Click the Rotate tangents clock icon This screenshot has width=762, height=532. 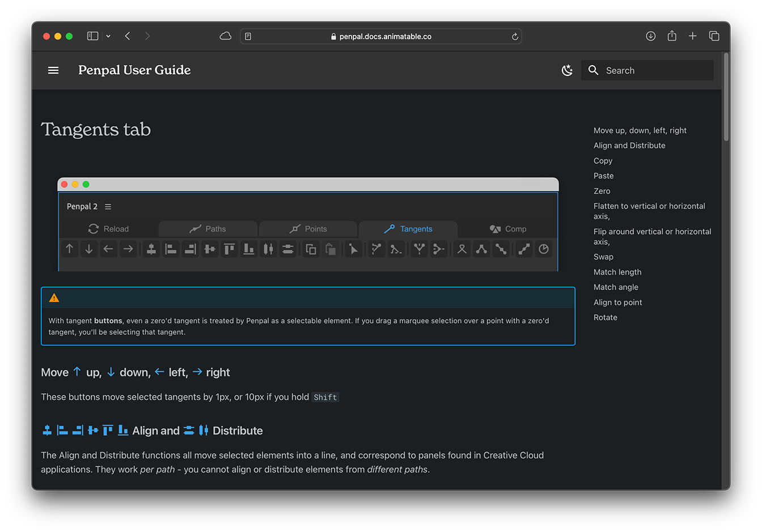point(544,249)
